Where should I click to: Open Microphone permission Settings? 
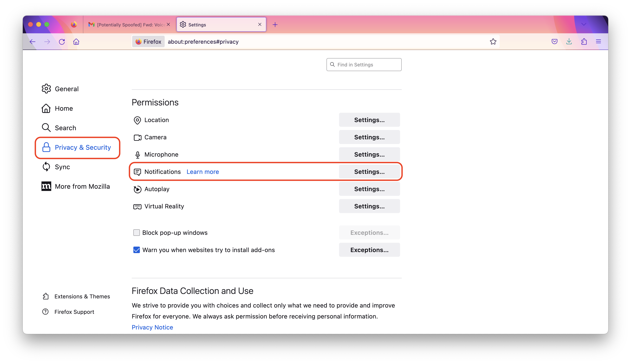tap(369, 155)
